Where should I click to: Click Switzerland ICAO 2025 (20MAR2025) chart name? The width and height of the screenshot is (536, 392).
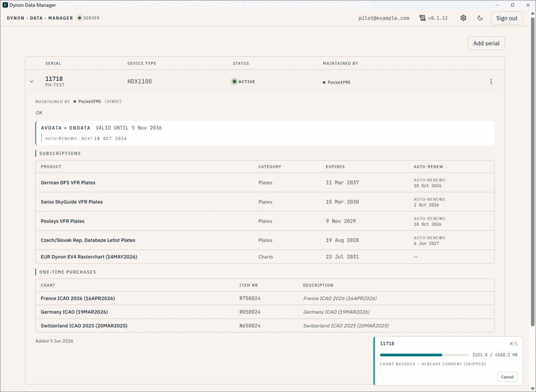click(84, 326)
